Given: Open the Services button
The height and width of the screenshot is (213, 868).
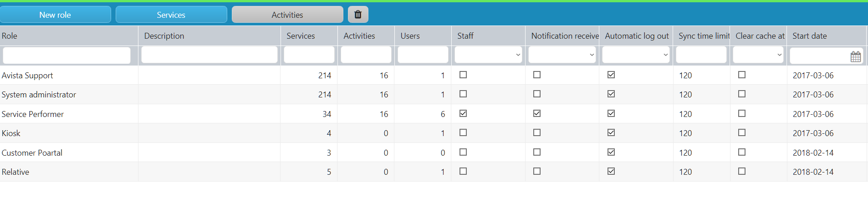Looking at the screenshot, I should (x=171, y=15).
